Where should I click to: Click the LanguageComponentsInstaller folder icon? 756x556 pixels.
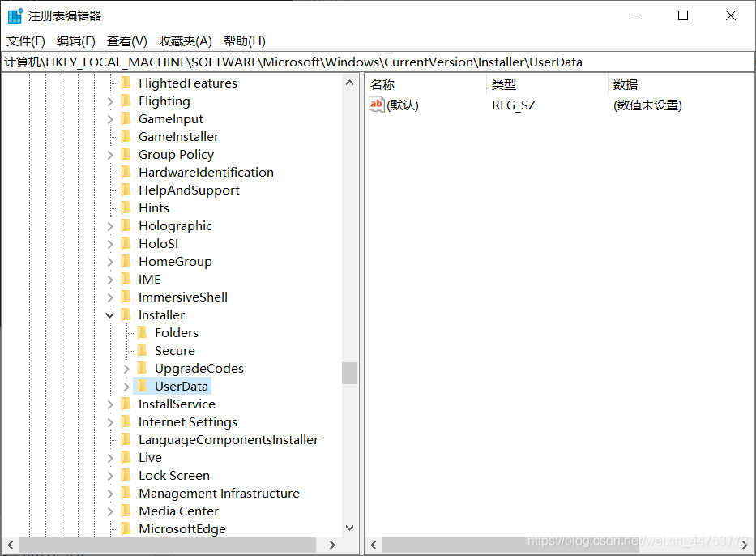(x=126, y=440)
